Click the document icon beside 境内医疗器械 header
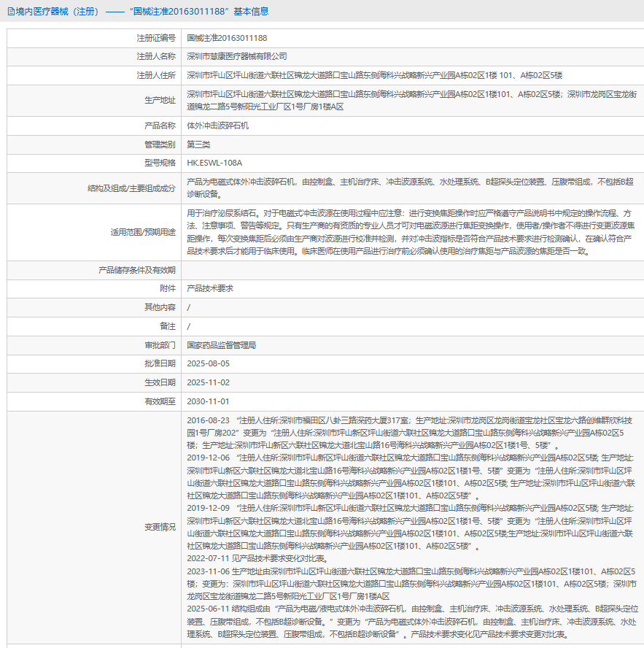This screenshot has width=644, height=648. (x=11, y=12)
